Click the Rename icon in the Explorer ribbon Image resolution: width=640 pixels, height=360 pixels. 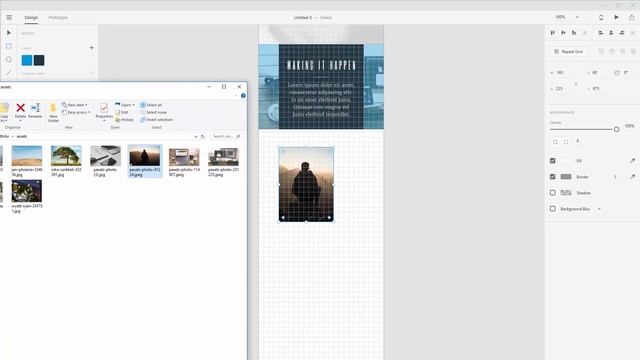point(35,110)
